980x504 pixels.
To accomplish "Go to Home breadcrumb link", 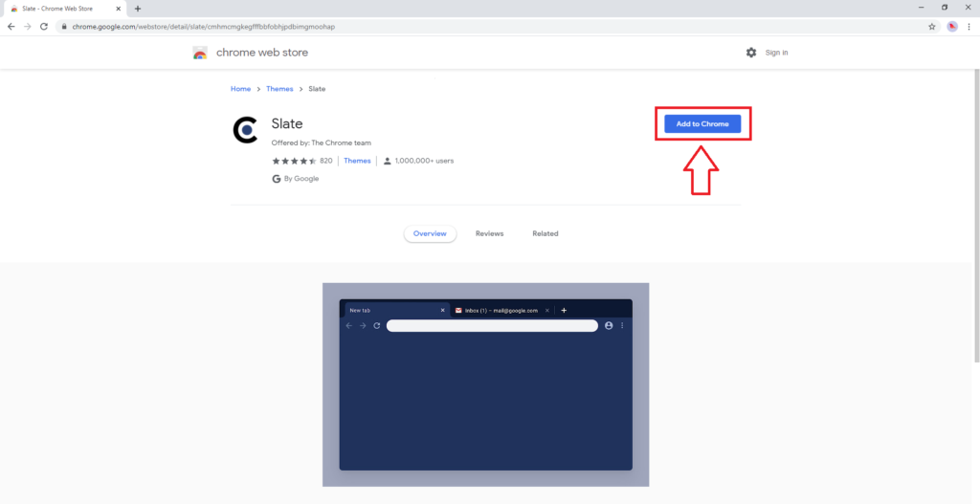I will coord(240,89).
